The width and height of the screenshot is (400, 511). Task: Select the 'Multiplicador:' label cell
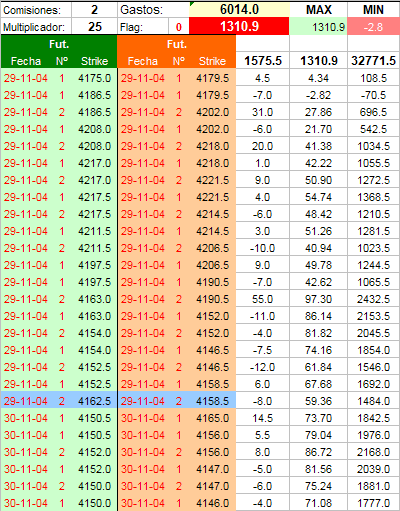coord(36,27)
